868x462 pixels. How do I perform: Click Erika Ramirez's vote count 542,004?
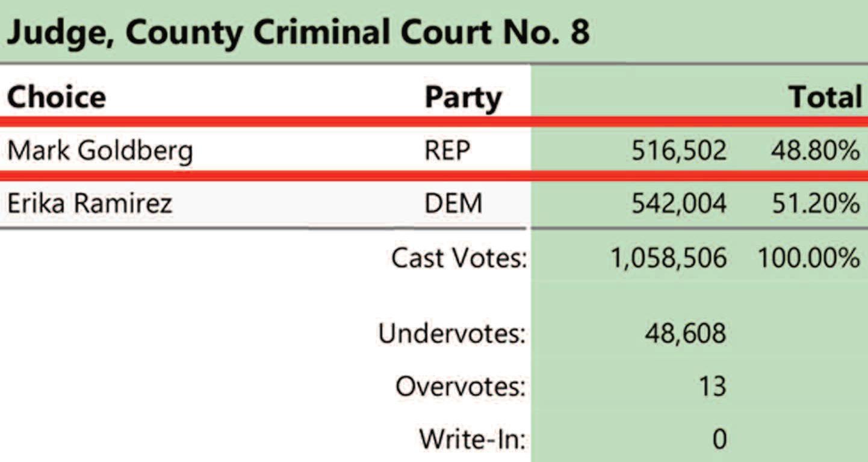point(679,204)
